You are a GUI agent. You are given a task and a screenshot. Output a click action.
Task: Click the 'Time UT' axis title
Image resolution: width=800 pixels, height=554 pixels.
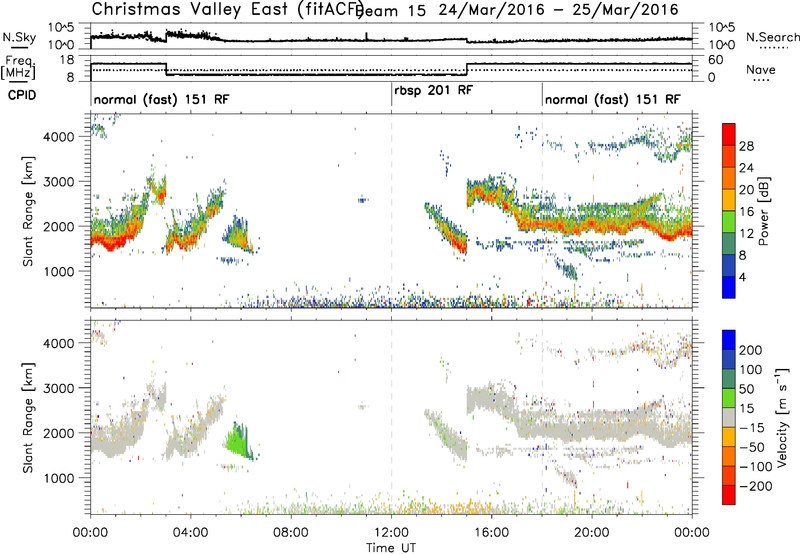click(x=391, y=547)
